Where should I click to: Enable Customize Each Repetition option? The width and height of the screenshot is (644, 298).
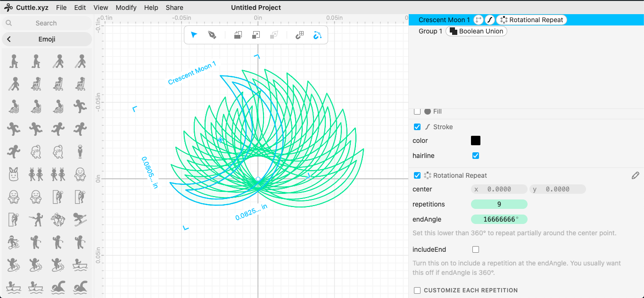[x=417, y=290]
